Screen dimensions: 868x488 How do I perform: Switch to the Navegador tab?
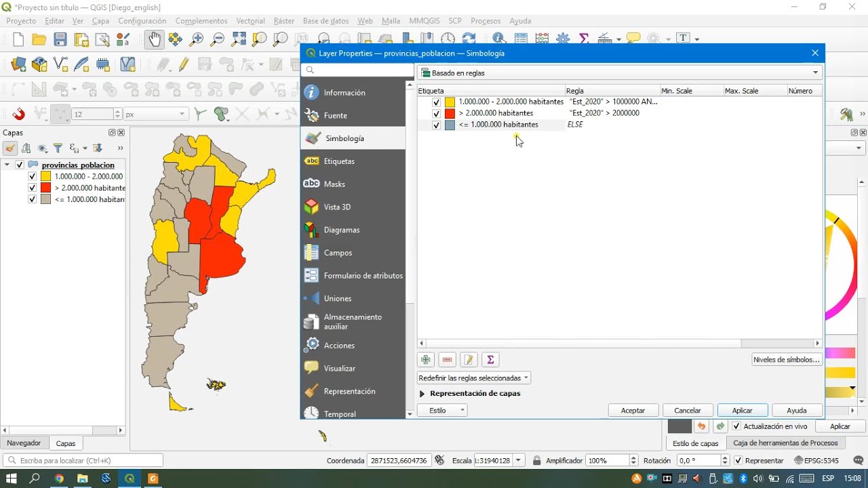coord(24,443)
